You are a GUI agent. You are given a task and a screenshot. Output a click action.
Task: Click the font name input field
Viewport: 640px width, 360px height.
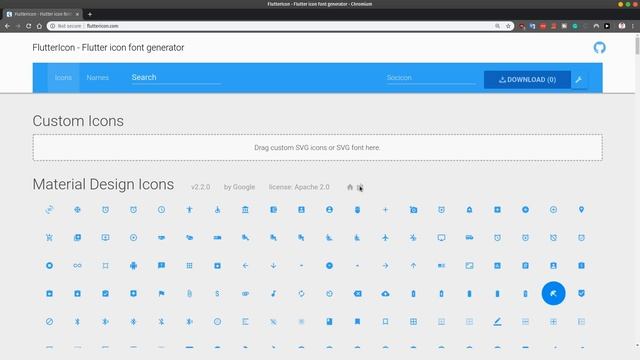point(431,78)
